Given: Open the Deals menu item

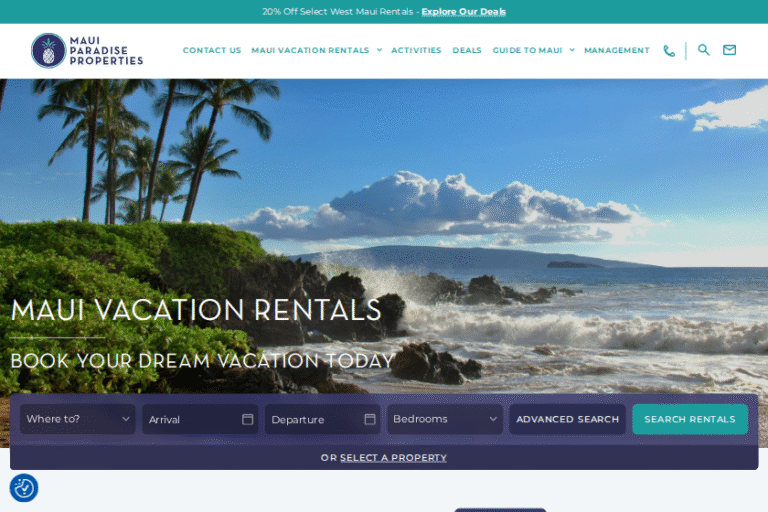Looking at the screenshot, I should pos(467,50).
